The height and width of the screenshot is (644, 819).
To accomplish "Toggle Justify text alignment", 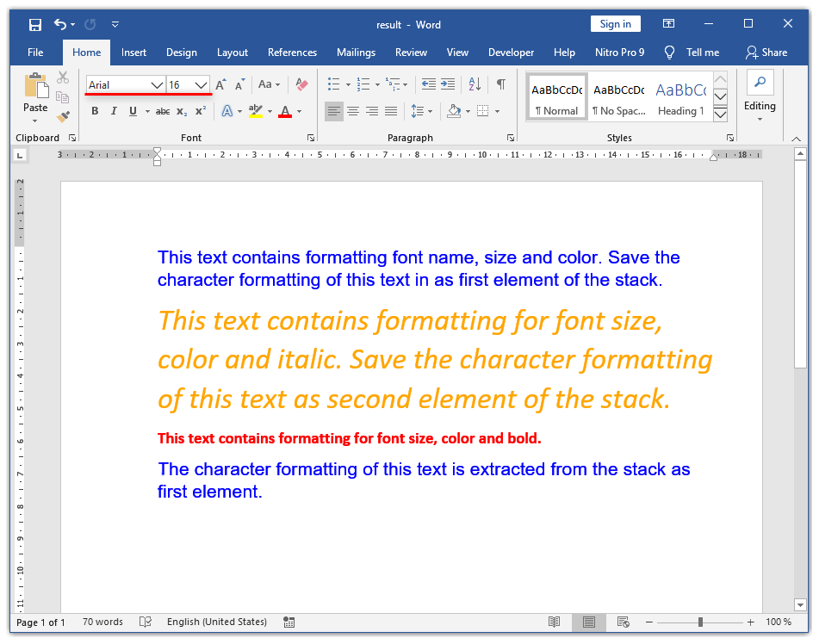I will tap(391, 111).
